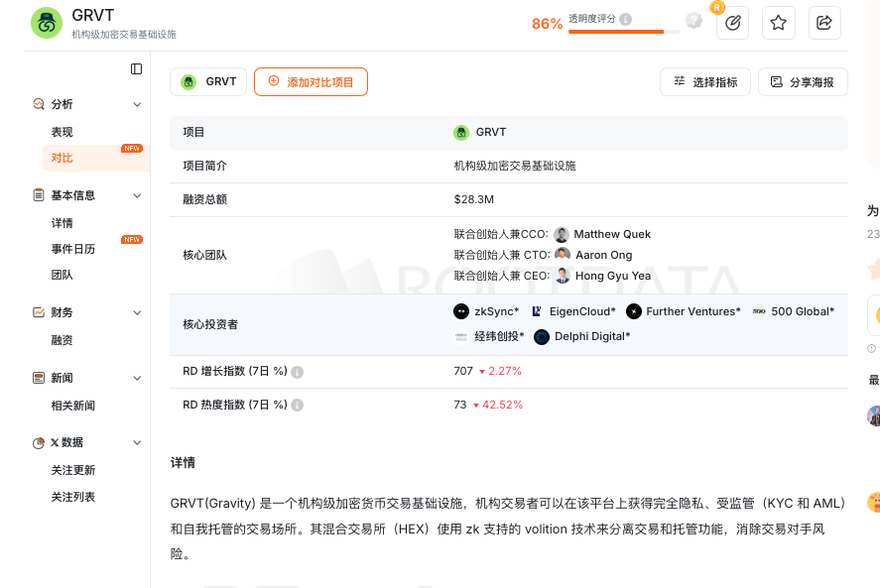The image size is (880, 588).
Task: Click info icon next to RD 增长指数
Action: pos(298,372)
